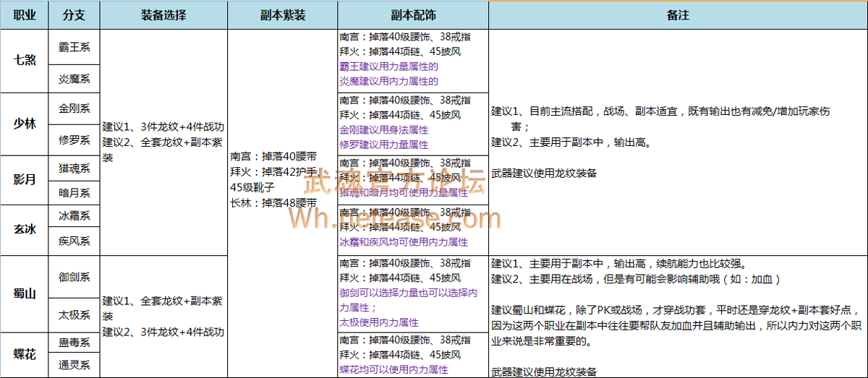Select the 蝶花 class cell
The image size is (868, 378).
[24, 354]
